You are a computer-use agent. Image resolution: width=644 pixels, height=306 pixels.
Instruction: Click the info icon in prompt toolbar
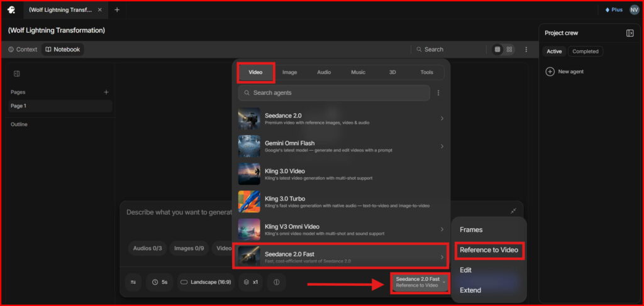[277, 282]
